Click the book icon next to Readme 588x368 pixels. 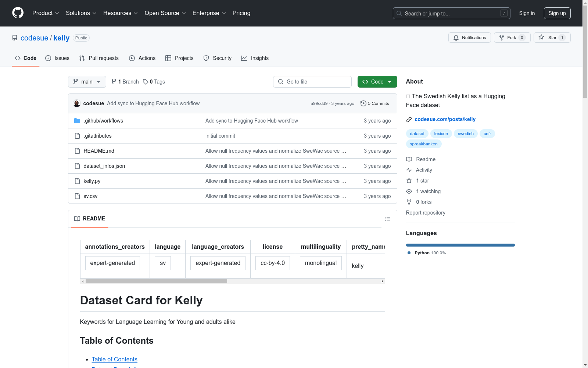click(x=409, y=159)
